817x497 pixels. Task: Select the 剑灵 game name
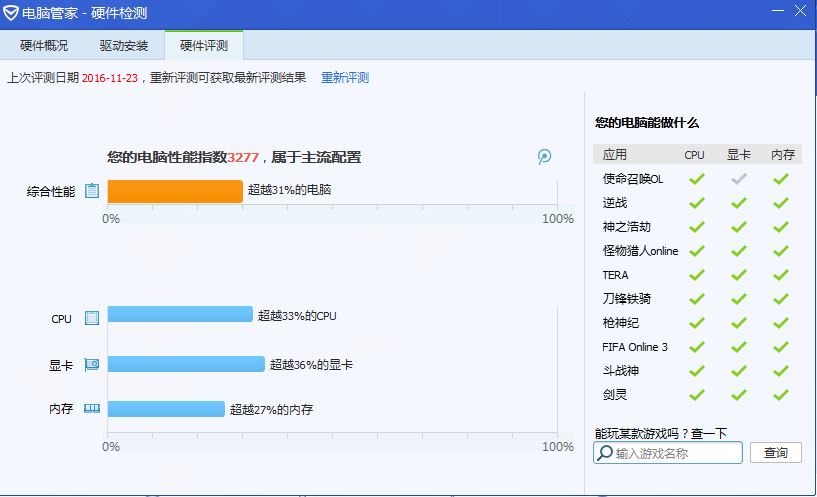[x=615, y=395]
